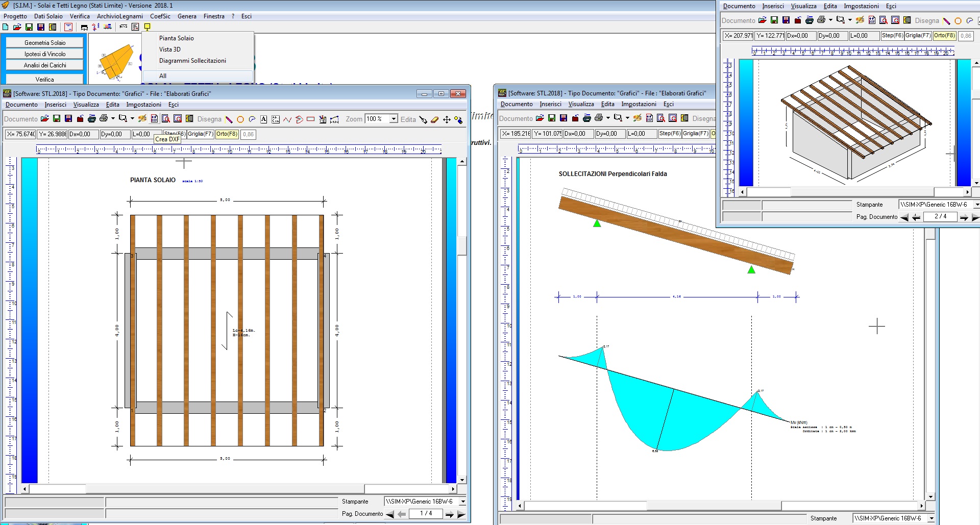Expand the zoom magnifier dropdown arrow in left toolbar
Image resolution: width=980 pixels, height=525 pixels.
(x=132, y=119)
